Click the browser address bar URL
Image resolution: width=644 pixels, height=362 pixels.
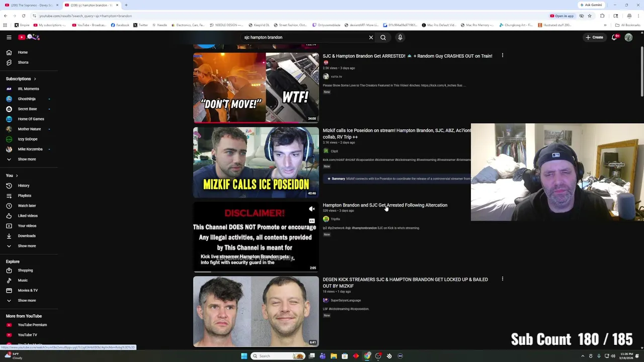[x=86, y=16]
